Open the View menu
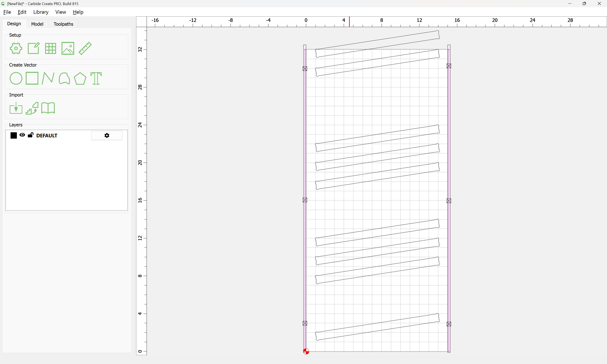Image resolution: width=607 pixels, height=364 pixels. pos(61,12)
